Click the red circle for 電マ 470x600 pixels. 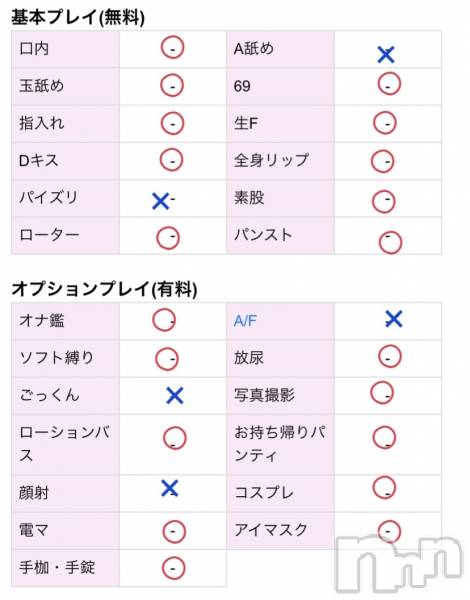[174, 531]
